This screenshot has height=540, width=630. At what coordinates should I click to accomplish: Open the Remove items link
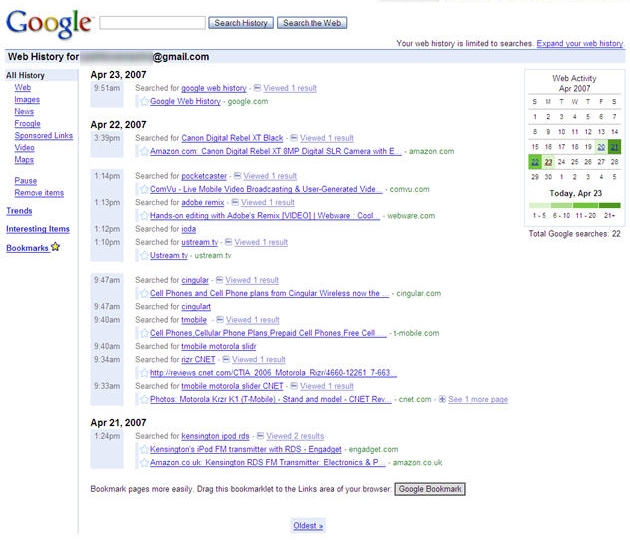tap(39, 192)
